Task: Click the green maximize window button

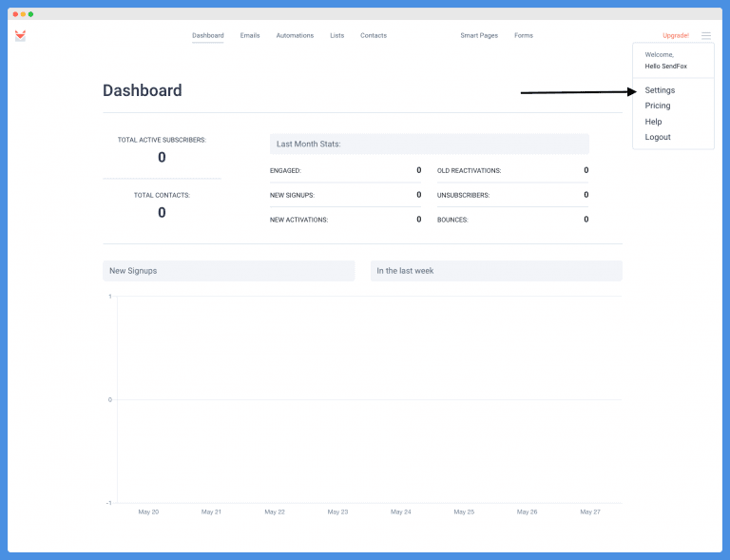Action: click(x=30, y=14)
